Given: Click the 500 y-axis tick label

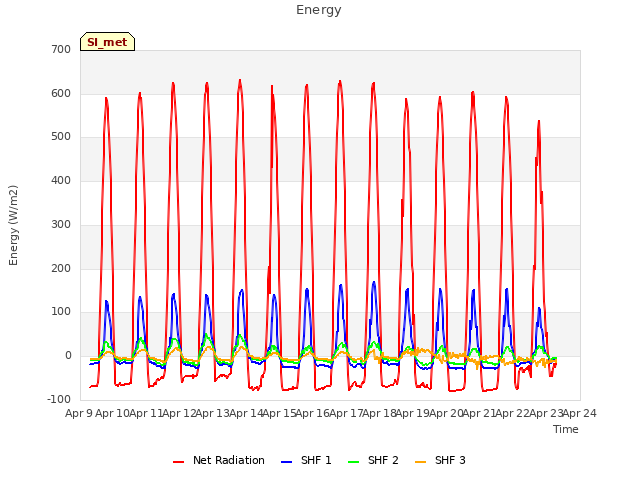Looking at the screenshot, I should [61, 137].
